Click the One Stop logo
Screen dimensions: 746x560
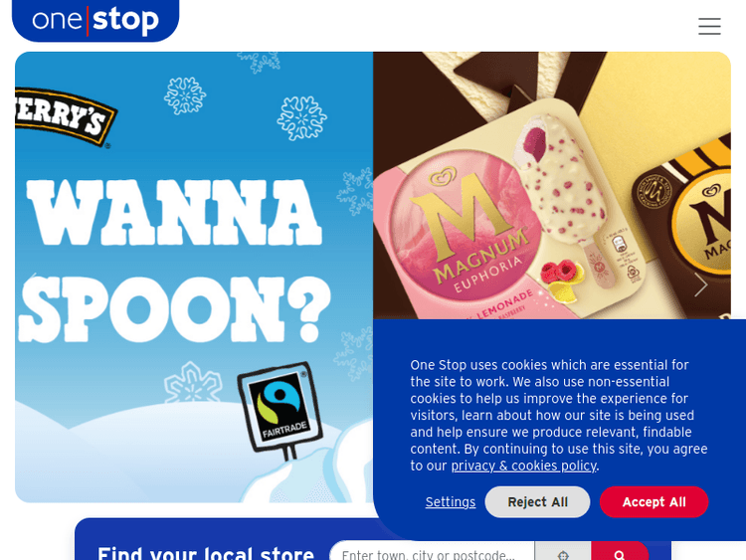coord(95,21)
